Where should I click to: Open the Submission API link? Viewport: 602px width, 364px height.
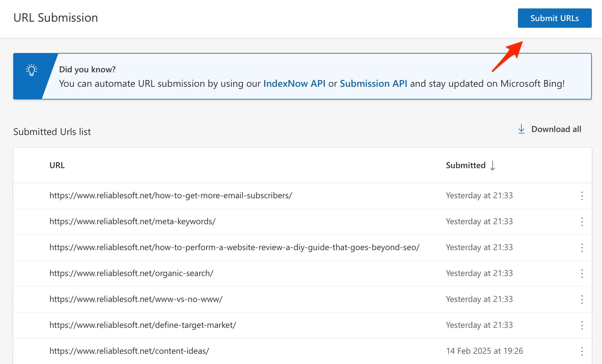point(373,83)
